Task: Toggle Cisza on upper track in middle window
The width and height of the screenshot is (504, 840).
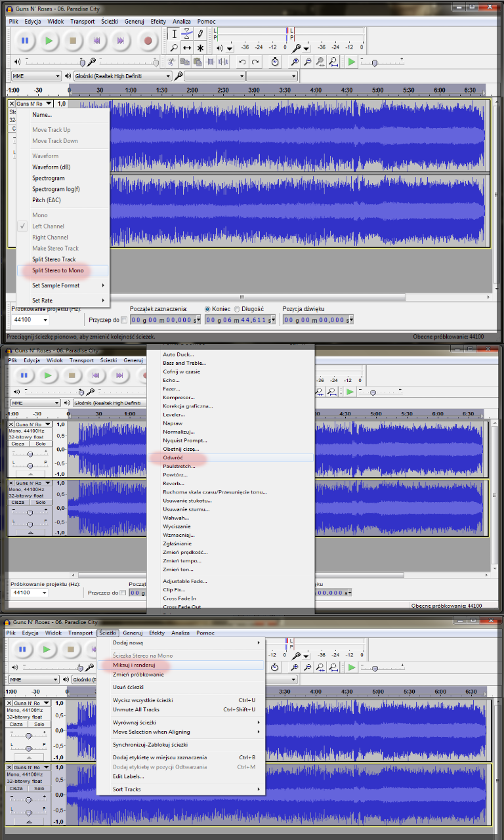Action: [18, 443]
